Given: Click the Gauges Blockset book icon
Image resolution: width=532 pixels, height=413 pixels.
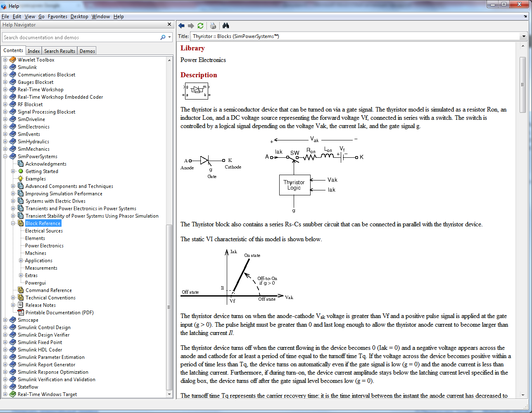Looking at the screenshot, I should pos(13,82).
